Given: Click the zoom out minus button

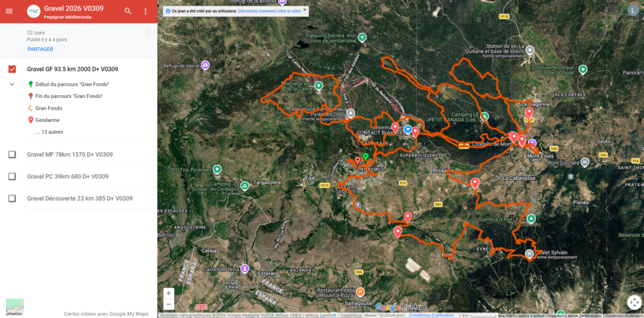Looking at the screenshot, I should [x=169, y=304].
